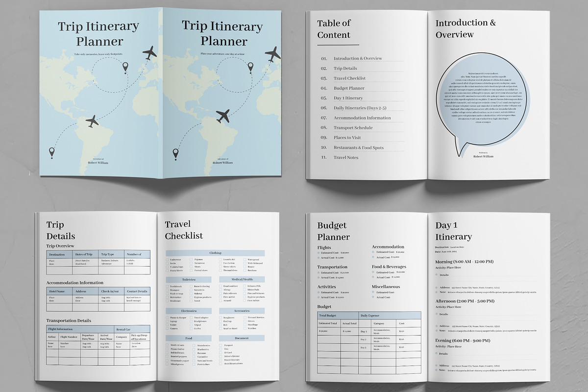Click the 'Check-in/out' header cell
This screenshot has width=588, height=392.
(110, 291)
